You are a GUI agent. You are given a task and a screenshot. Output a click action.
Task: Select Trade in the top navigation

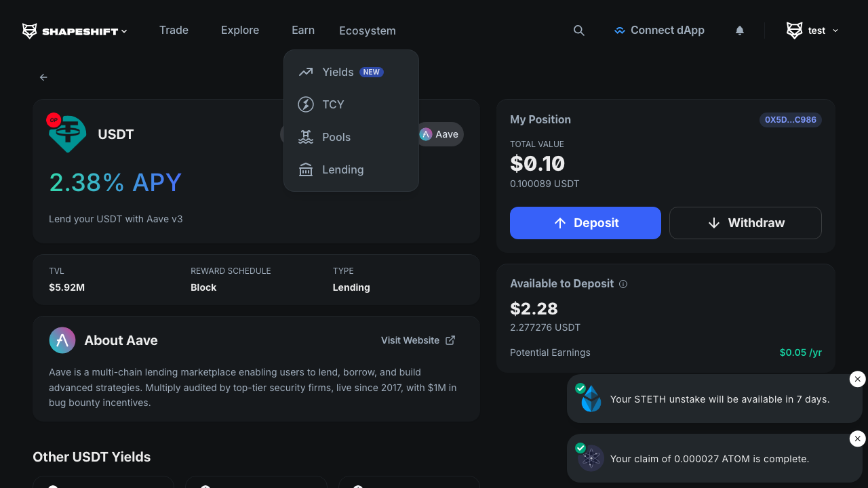pyautogui.click(x=174, y=30)
